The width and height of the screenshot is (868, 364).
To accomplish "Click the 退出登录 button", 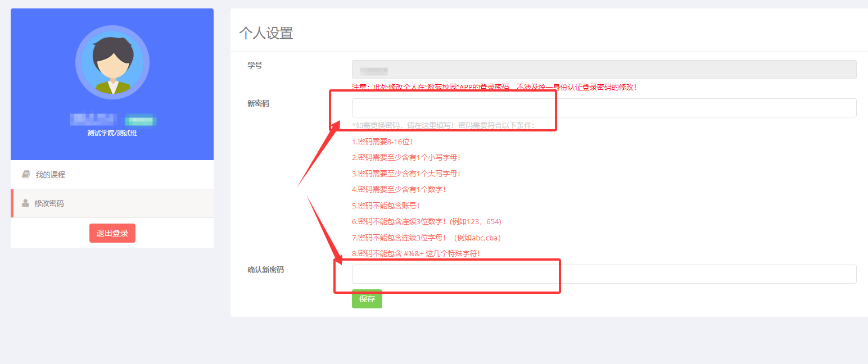I will 112,233.
